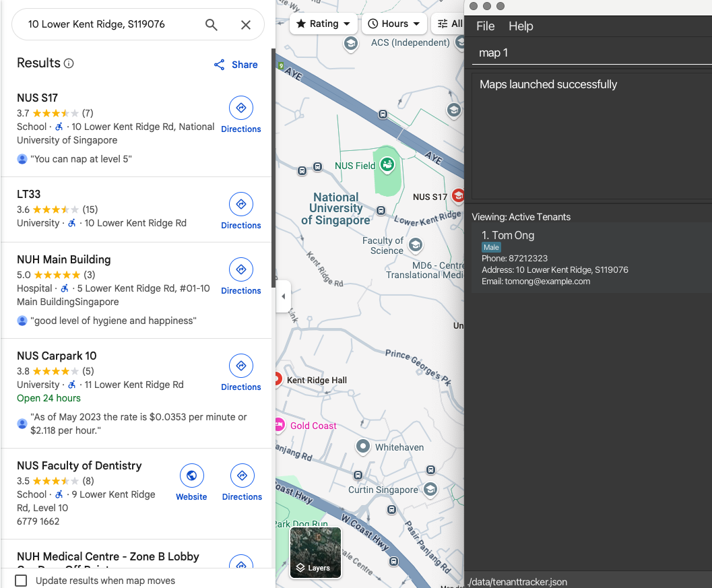Open the All filters button
The height and width of the screenshot is (588, 712).
tap(448, 24)
